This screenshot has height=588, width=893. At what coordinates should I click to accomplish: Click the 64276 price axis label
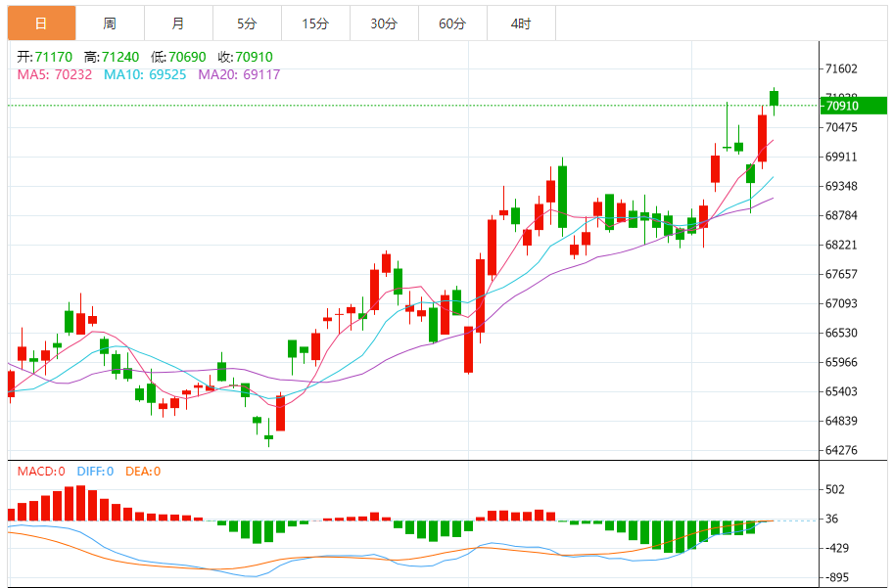tap(841, 450)
